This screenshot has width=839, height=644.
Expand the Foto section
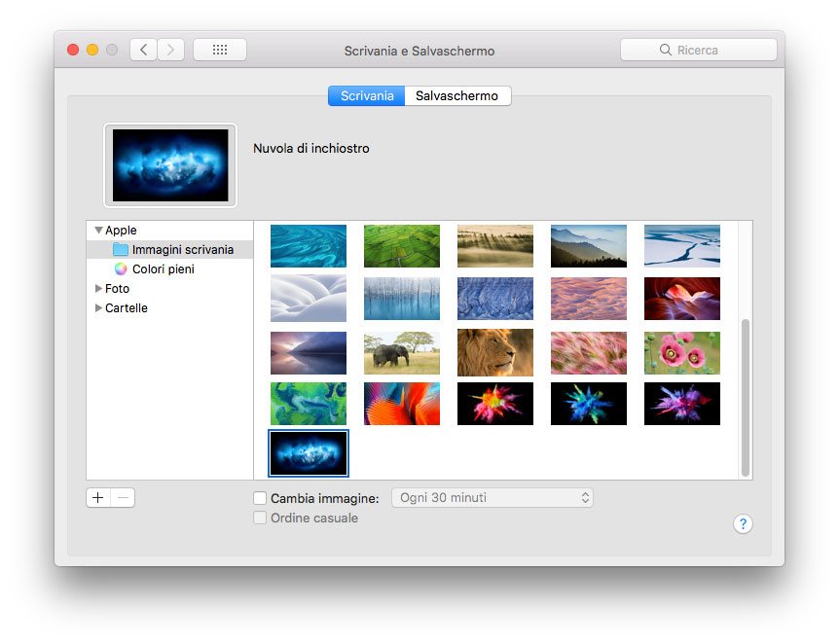98,289
